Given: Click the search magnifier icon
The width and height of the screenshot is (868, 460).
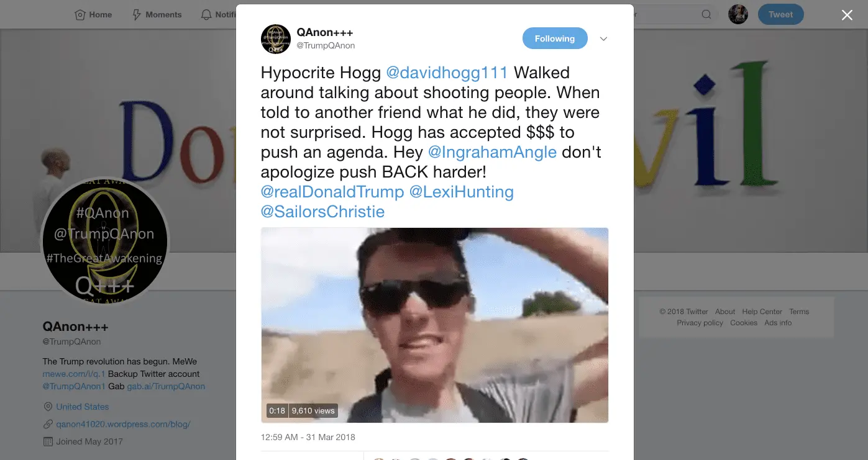Looking at the screenshot, I should [706, 15].
